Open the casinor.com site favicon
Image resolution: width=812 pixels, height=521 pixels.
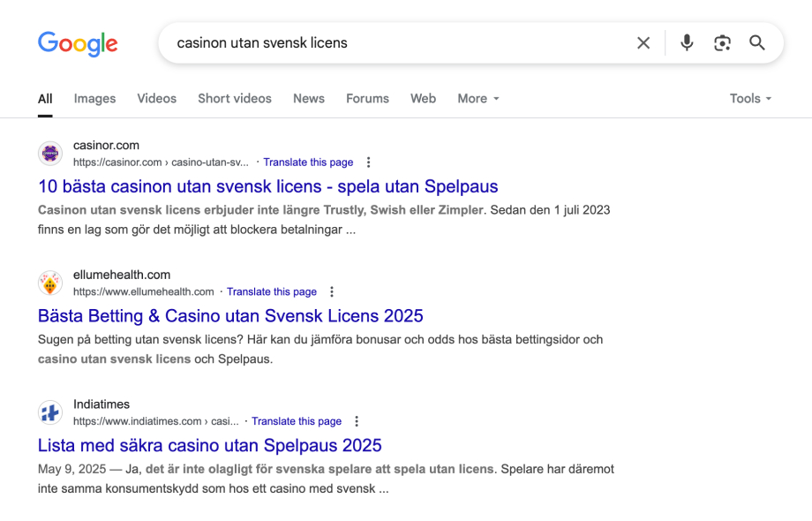[x=50, y=153]
